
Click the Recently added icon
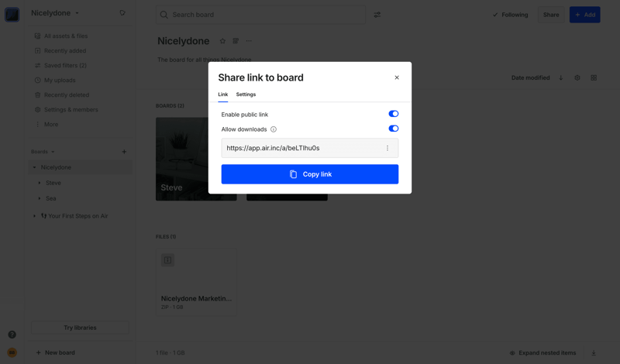point(37,50)
